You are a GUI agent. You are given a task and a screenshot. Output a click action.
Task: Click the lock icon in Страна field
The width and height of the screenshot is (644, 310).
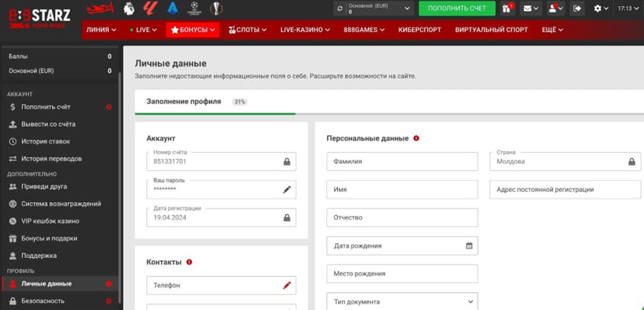tap(632, 162)
